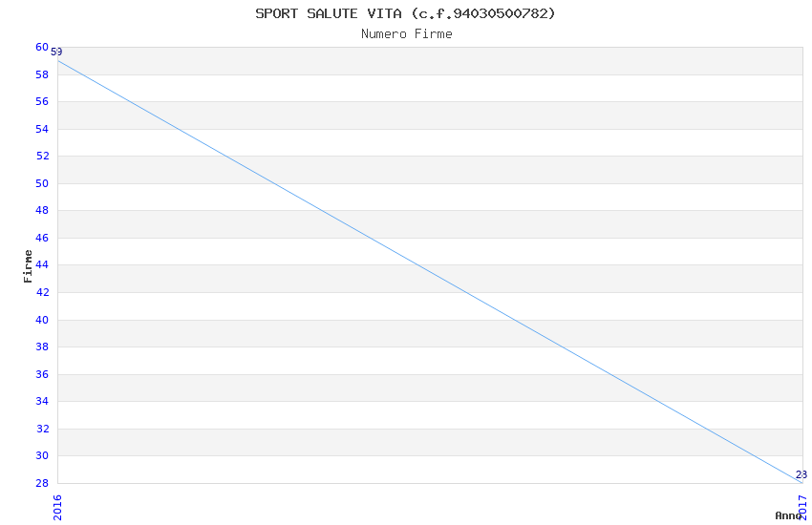Viewport: 812px width, 525px height.
Task: Click the y-axis value 54
Action: pyautogui.click(x=42, y=129)
